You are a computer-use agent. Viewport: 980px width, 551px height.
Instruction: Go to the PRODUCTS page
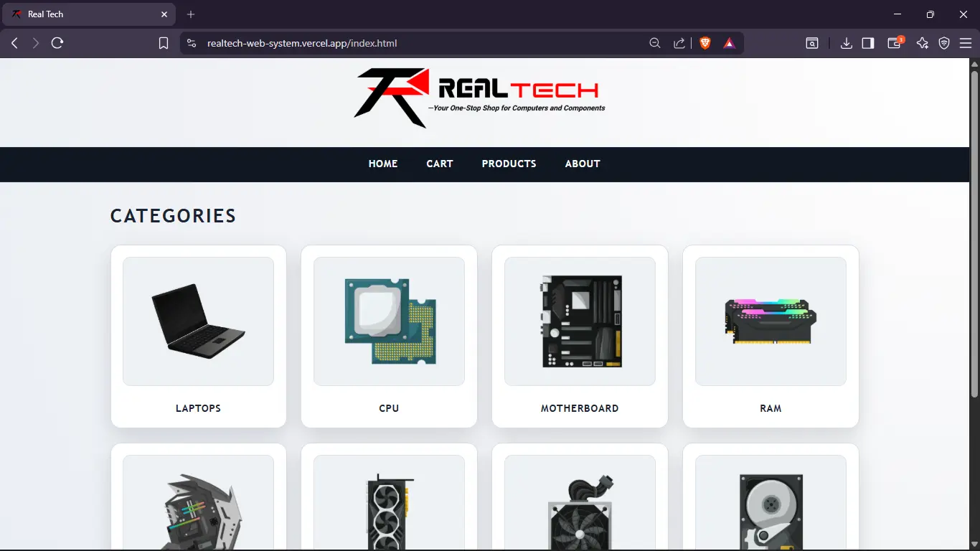click(x=509, y=164)
